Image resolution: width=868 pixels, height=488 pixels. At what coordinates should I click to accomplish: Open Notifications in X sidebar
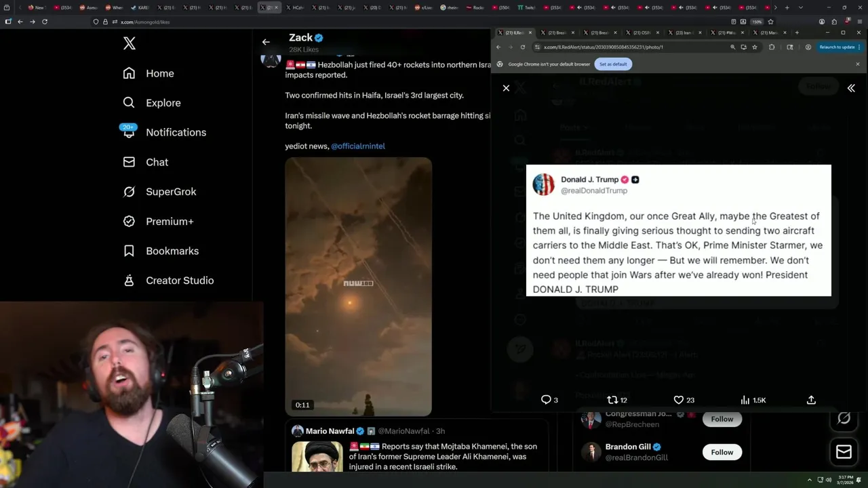[164, 132]
